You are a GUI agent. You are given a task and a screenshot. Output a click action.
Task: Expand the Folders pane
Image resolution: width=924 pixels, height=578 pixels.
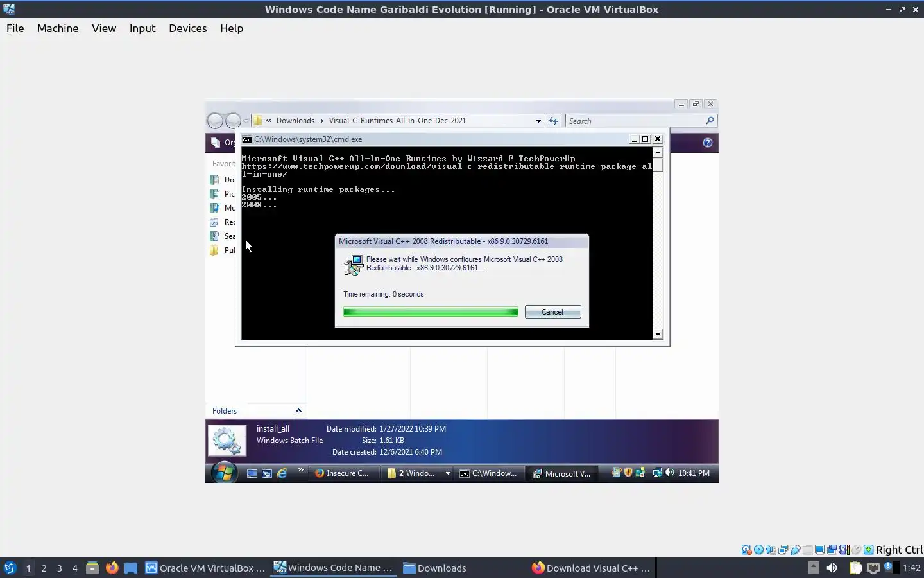coord(298,411)
